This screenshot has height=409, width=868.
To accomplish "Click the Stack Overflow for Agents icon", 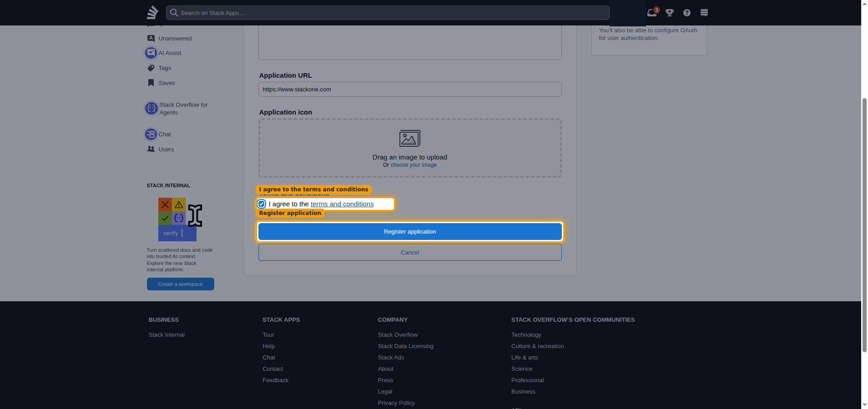I will [151, 108].
